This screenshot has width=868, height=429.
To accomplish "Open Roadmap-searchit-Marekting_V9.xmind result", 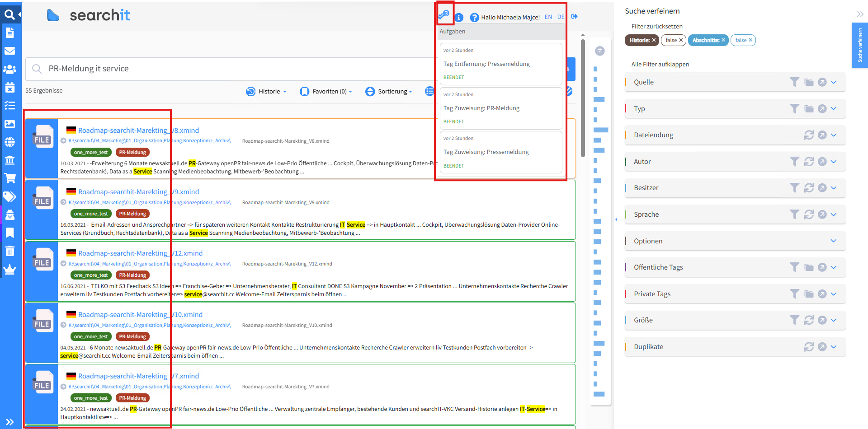I will click(138, 192).
